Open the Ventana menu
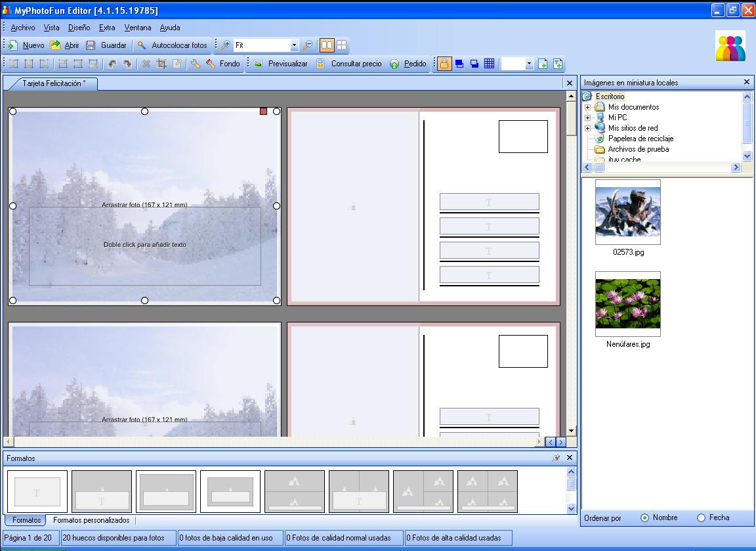Viewport: 756px width, 551px height. [137, 28]
